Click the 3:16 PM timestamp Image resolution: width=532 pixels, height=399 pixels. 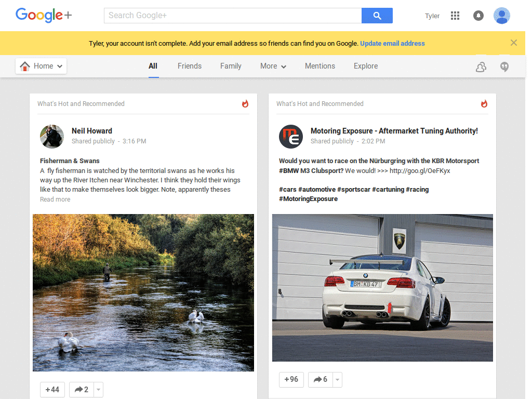(135, 141)
